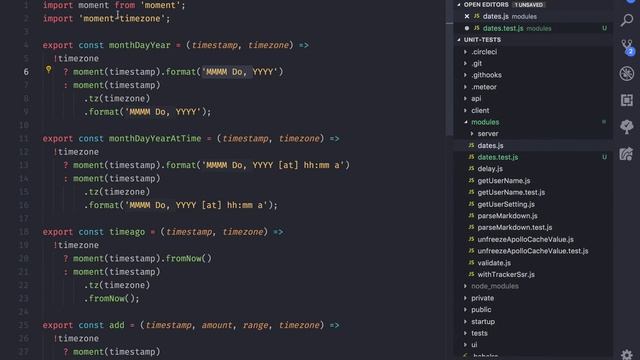The width and height of the screenshot is (640, 360).
Task: Expand the private folder
Action: click(x=465, y=298)
